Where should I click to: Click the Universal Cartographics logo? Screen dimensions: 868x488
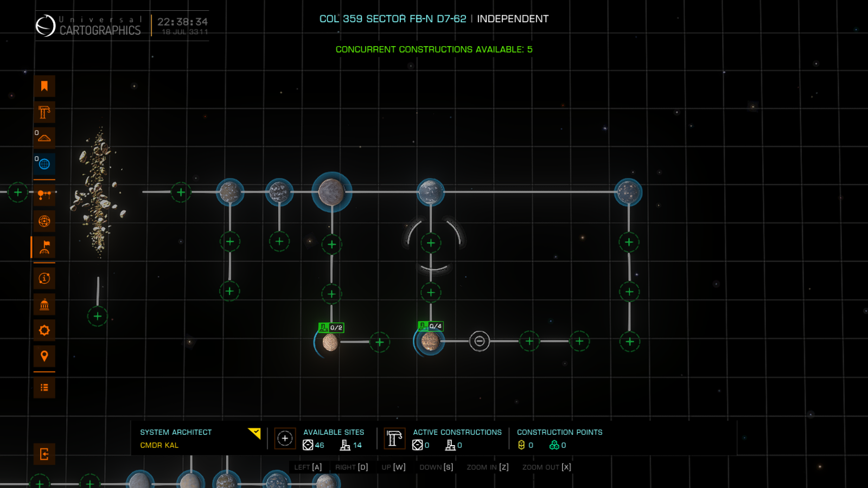tap(89, 25)
